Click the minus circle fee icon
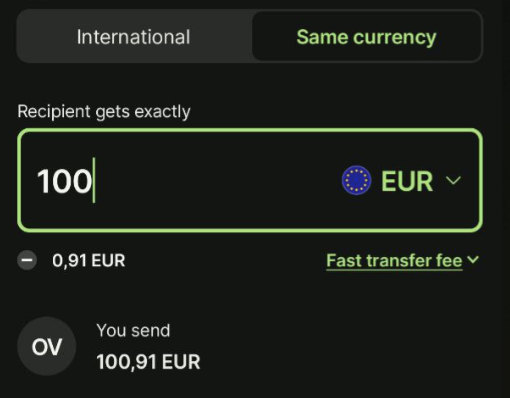Image resolution: width=510 pixels, height=398 pixels. [27, 260]
